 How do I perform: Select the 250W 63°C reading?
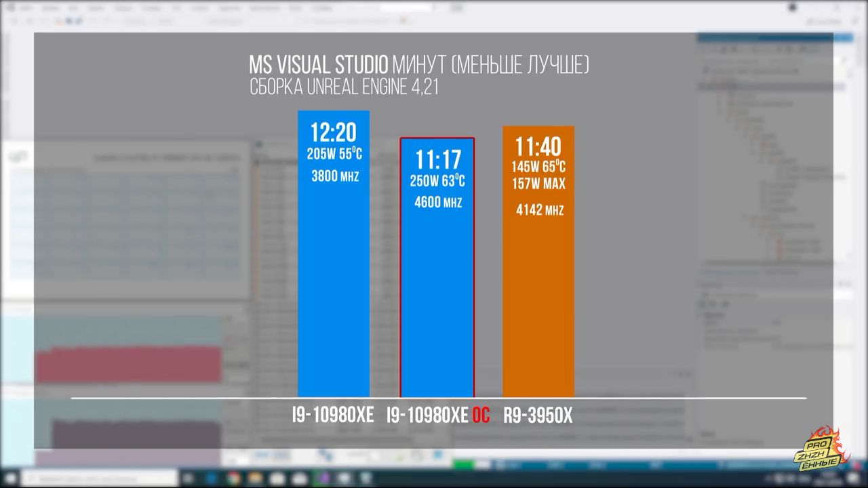(437, 182)
